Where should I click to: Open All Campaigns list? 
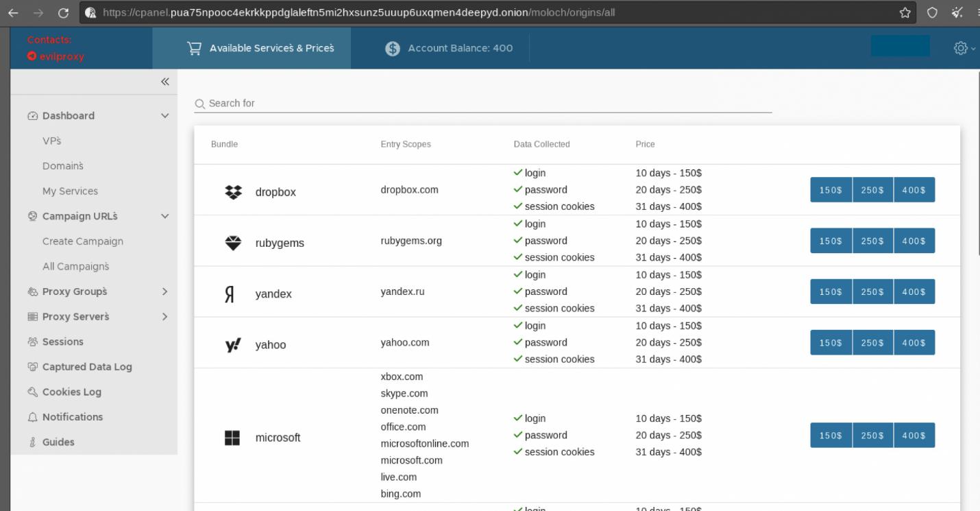click(76, 266)
